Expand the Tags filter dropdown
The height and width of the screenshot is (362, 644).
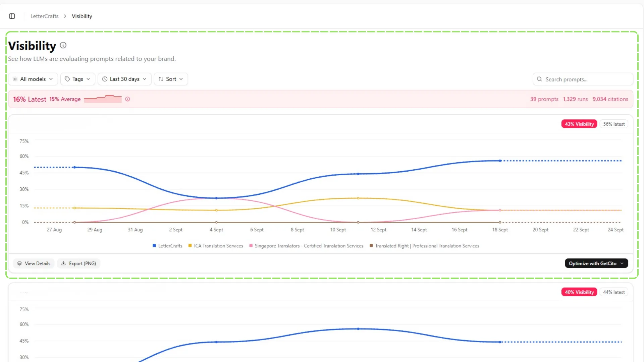tap(78, 79)
